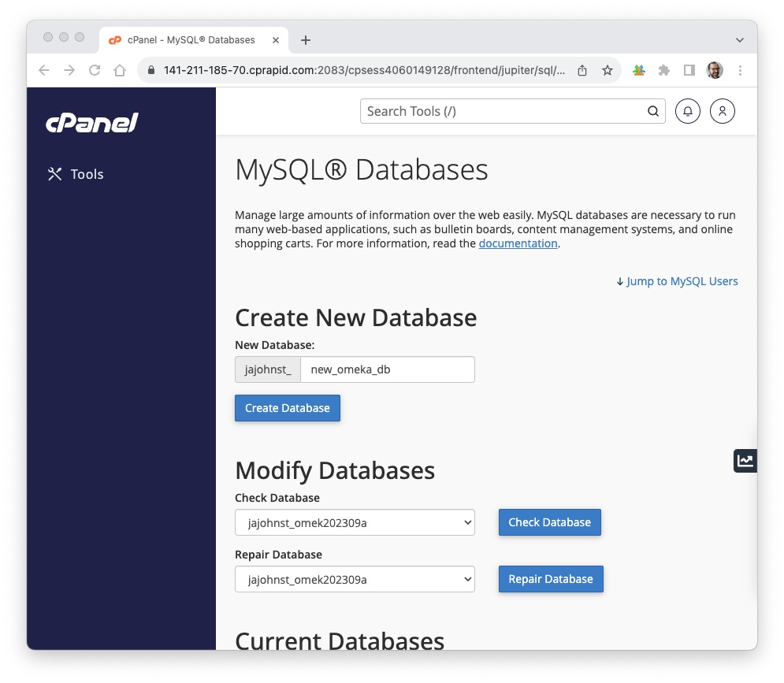Screen dimensions: 784x683
Task: Click the browser reload icon
Action: pyautogui.click(x=95, y=70)
